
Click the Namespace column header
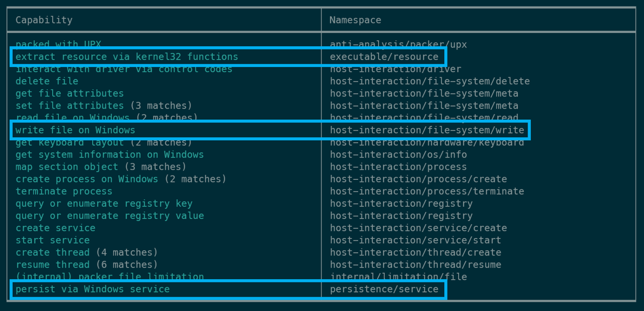tap(355, 20)
